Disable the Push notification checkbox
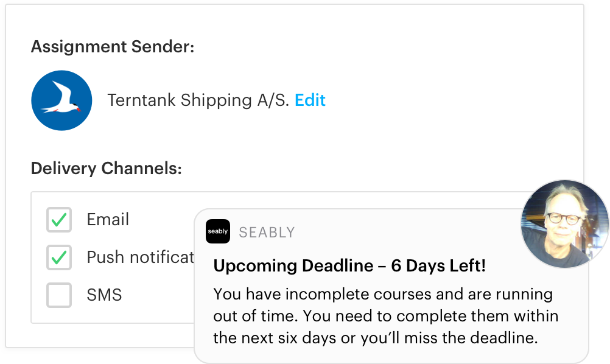 (x=59, y=257)
